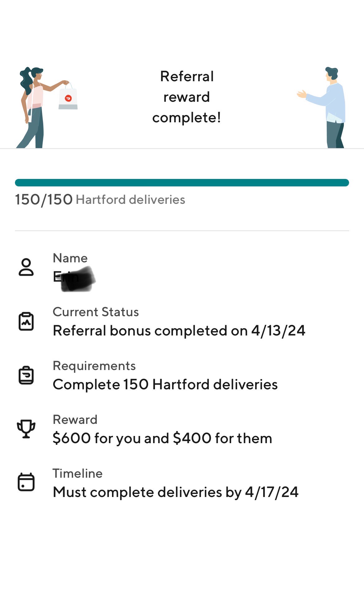Tap "Referral bonus completed on 4/13/24" text
The image size is (364, 614).
(x=179, y=330)
